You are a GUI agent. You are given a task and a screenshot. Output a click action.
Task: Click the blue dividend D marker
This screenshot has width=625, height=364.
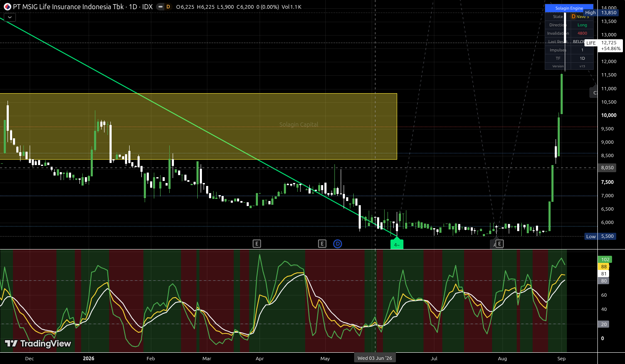[337, 244]
